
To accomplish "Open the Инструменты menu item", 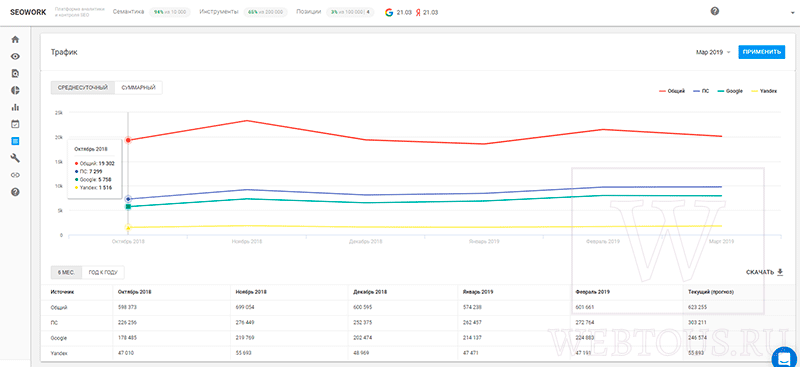I will tap(219, 12).
